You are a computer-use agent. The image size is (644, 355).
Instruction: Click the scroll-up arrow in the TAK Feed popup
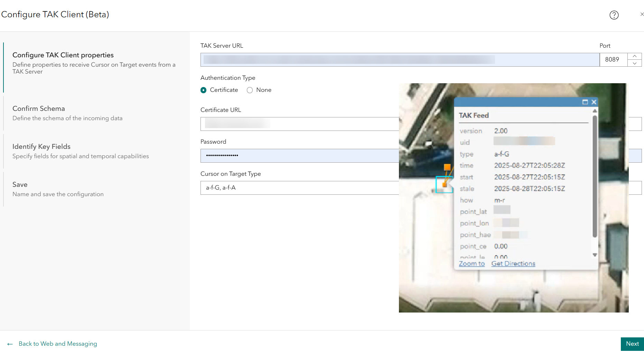(x=595, y=111)
